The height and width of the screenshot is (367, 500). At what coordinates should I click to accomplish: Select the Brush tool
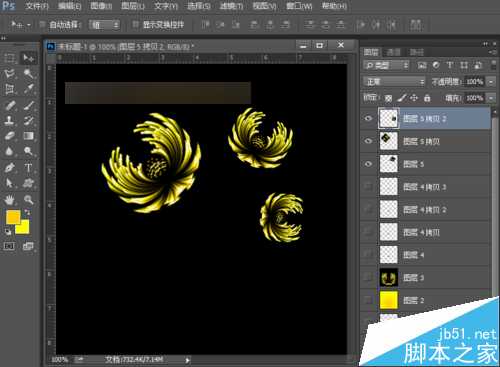[x=28, y=105]
